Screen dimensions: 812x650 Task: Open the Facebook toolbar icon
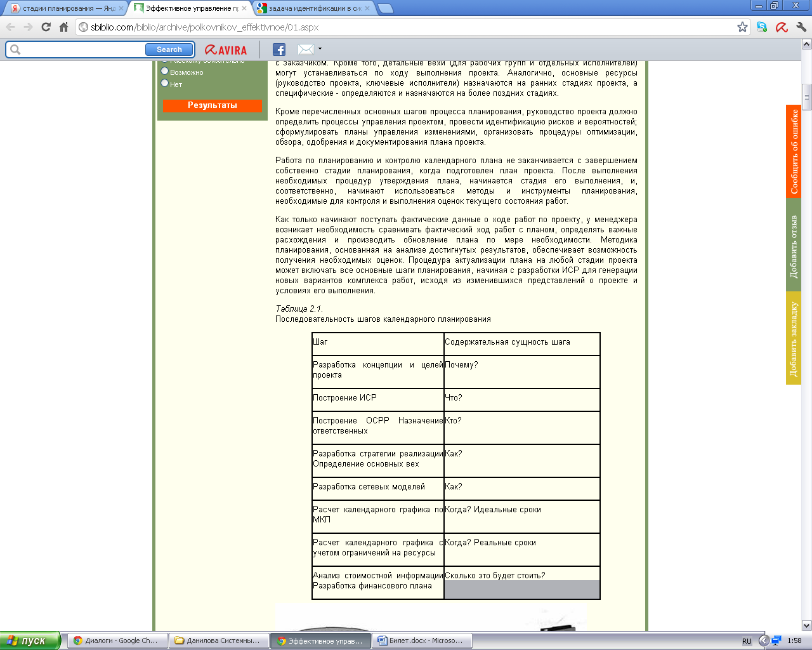pyautogui.click(x=279, y=50)
